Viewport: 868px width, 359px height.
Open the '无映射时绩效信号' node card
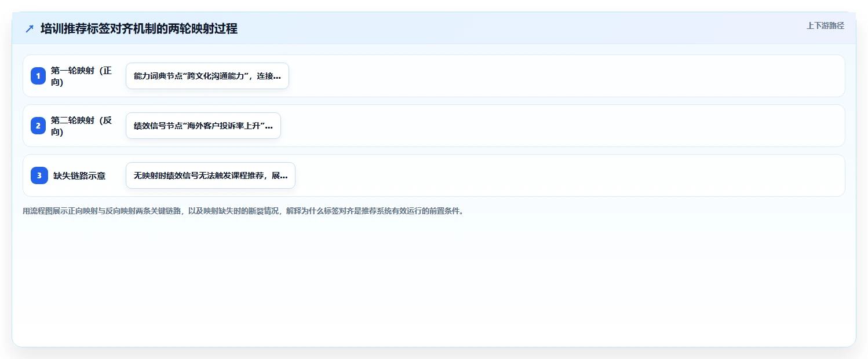click(210, 175)
